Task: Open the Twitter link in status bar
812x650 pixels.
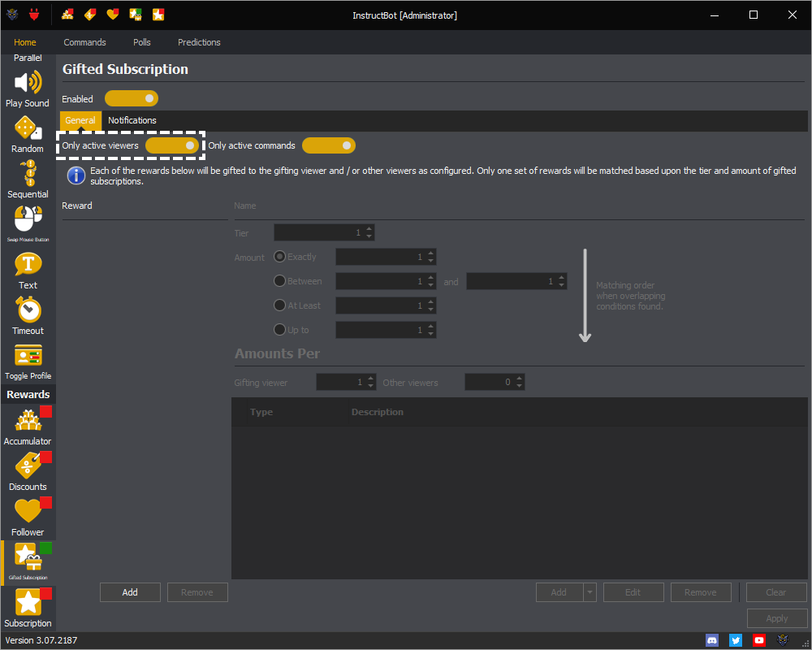Action: coord(736,640)
